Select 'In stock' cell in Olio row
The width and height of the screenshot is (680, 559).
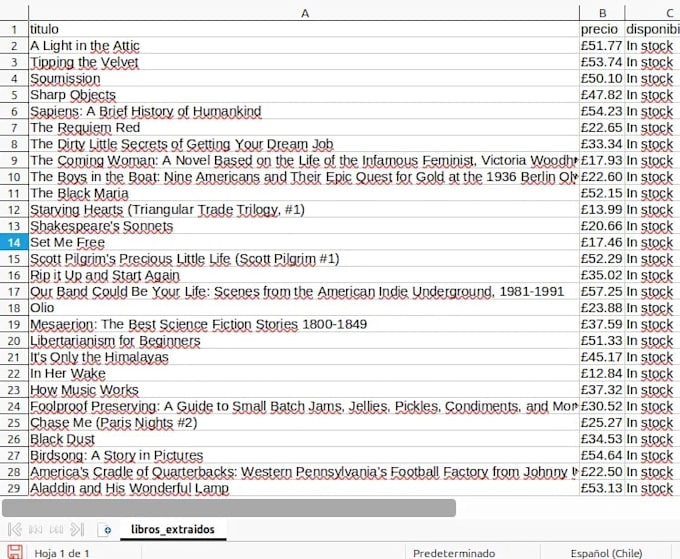point(653,308)
